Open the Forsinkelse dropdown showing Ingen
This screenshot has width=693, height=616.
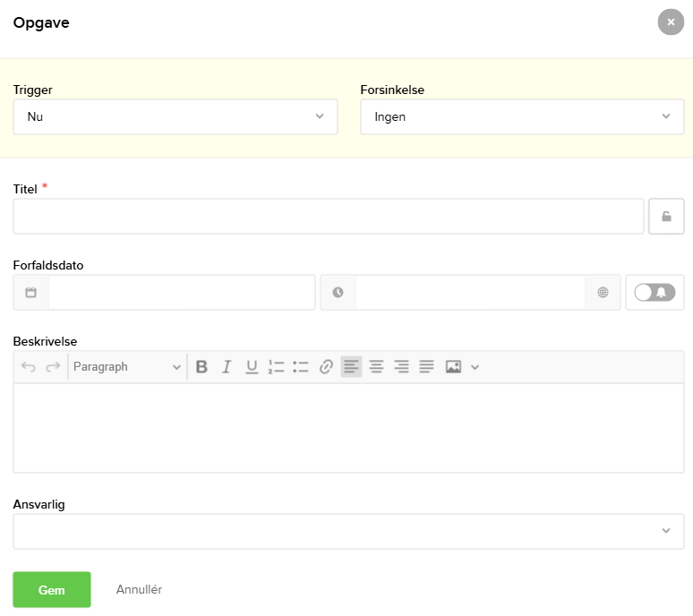[x=522, y=116]
